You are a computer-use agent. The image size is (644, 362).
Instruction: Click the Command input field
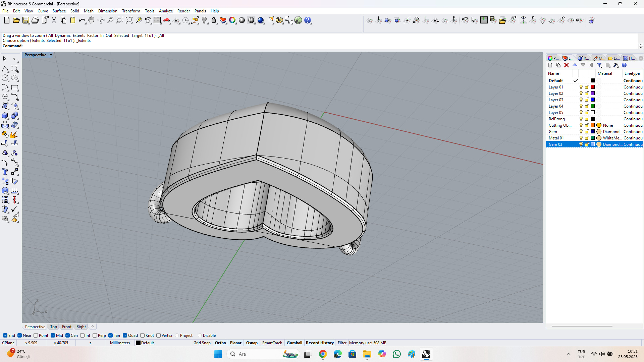[x=330, y=46]
